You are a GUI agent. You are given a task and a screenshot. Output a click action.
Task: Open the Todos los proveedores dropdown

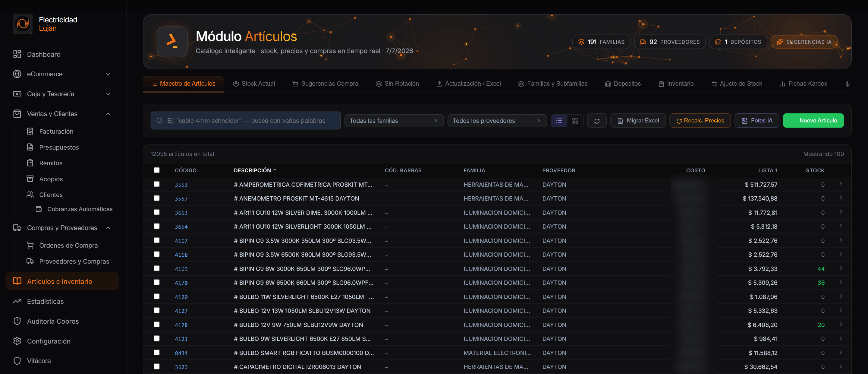coord(497,121)
